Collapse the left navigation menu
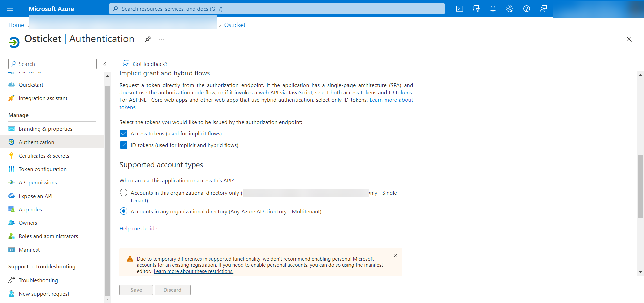This screenshot has height=303, width=644. (x=104, y=64)
